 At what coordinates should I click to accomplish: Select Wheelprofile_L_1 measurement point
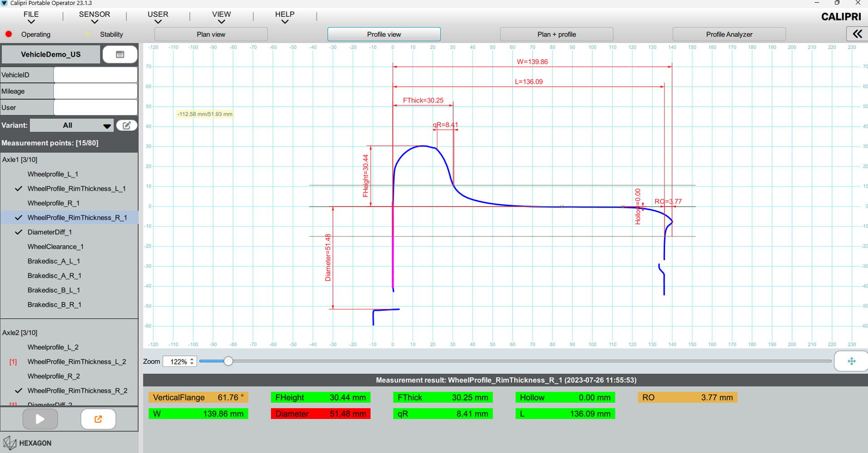(x=53, y=174)
